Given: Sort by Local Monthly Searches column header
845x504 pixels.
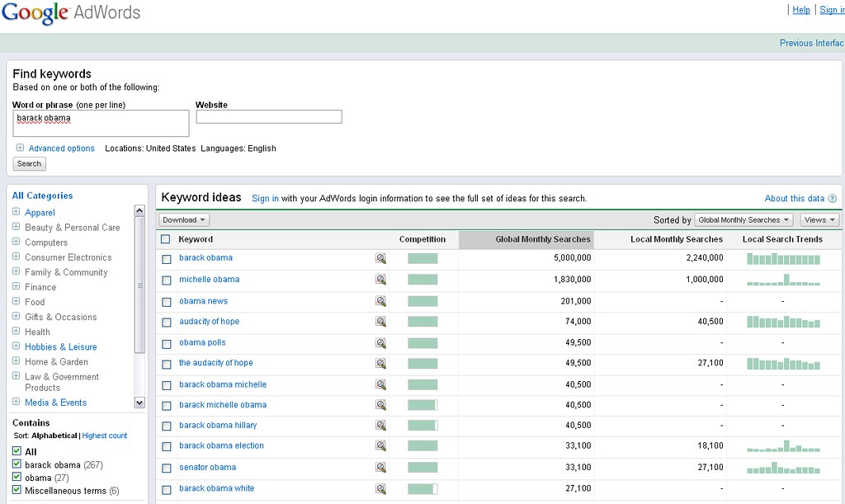Looking at the screenshot, I should (x=677, y=239).
